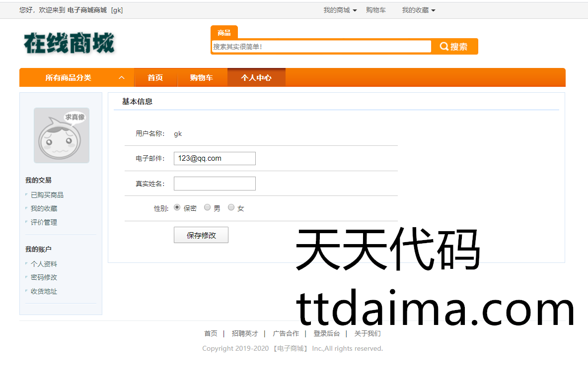Viewport: 588px width, 382px height.
Task: Open the 我的商城 dropdown menu
Action: (340, 10)
